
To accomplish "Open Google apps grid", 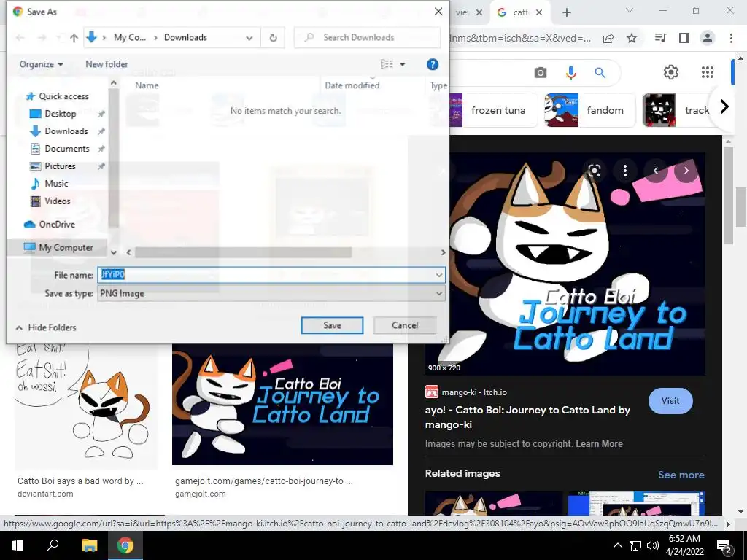I will pyautogui.click(x=708, y=72).
